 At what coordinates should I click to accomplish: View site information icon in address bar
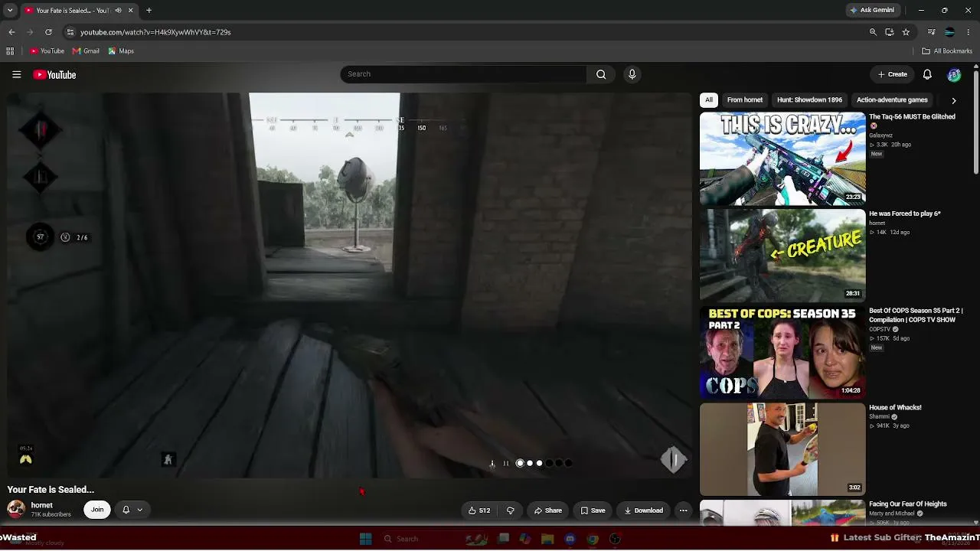point(70,32)
